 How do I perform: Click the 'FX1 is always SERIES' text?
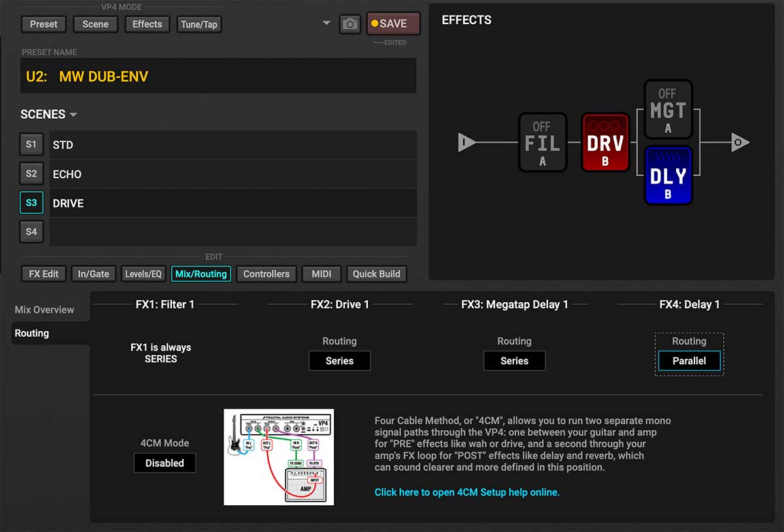coord(161,353)
